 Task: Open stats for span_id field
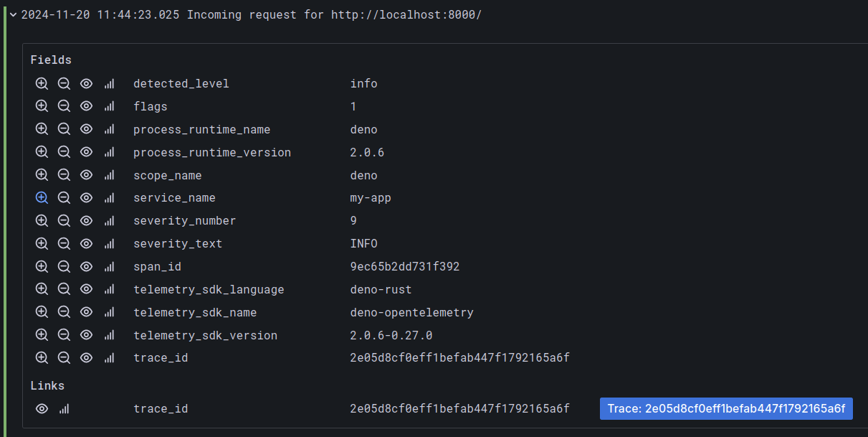[x=108, y=266]
